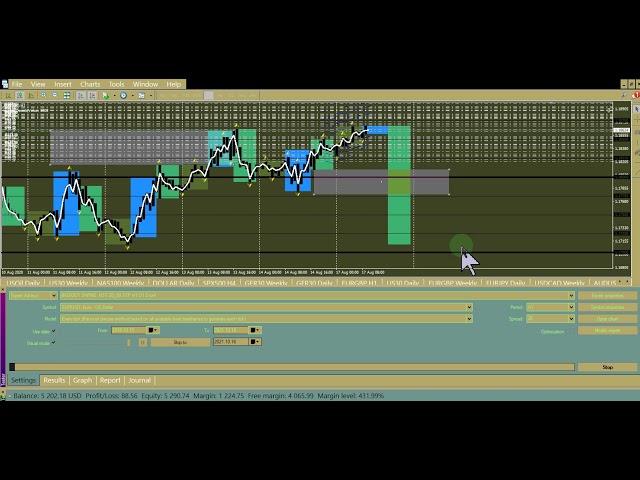This screenshot has height=480, width=640.
Task: Open the Charts menu
Action: pyautogui.click(x=90, y=84)
